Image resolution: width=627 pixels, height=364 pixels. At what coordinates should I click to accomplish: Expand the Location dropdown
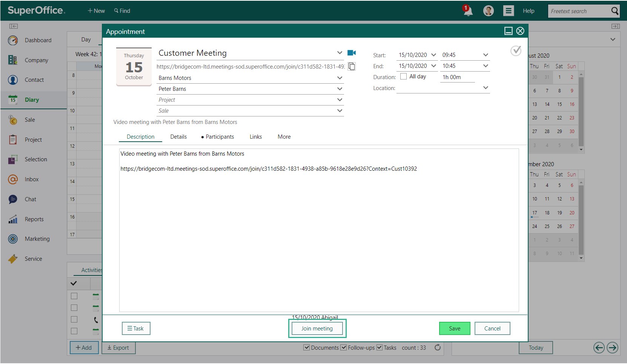click(486, 88)
